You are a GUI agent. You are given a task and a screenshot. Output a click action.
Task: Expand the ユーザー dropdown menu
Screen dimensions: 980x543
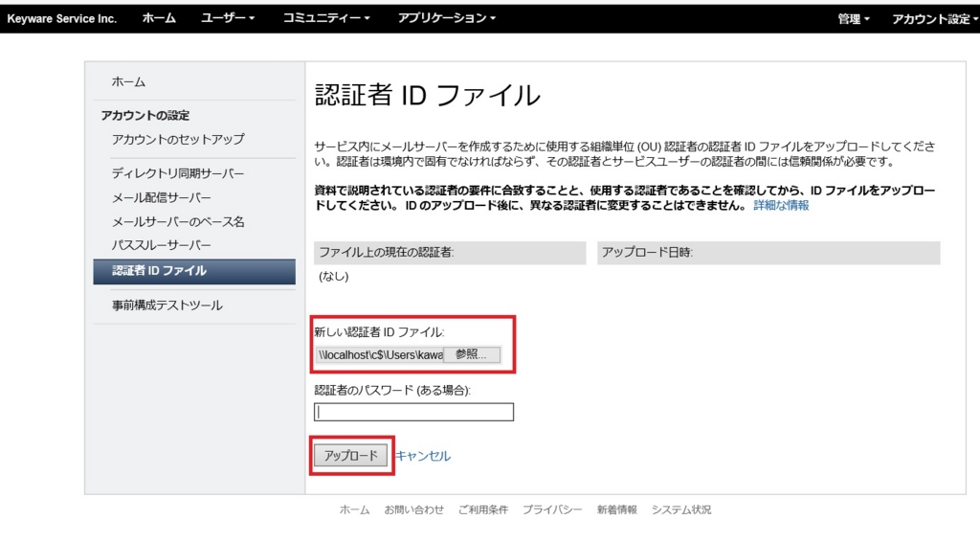(x=228, y=18)
